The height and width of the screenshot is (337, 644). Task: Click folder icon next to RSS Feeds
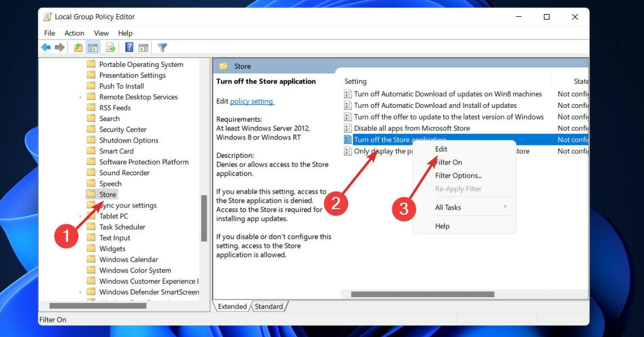(x=91, y=107)
